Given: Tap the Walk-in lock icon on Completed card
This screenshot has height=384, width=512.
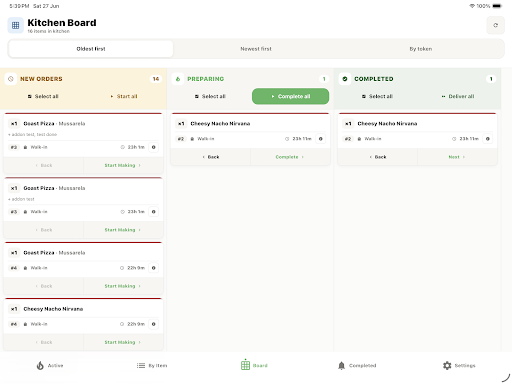Looking at the screenshot, I should [x=359, y=139].
